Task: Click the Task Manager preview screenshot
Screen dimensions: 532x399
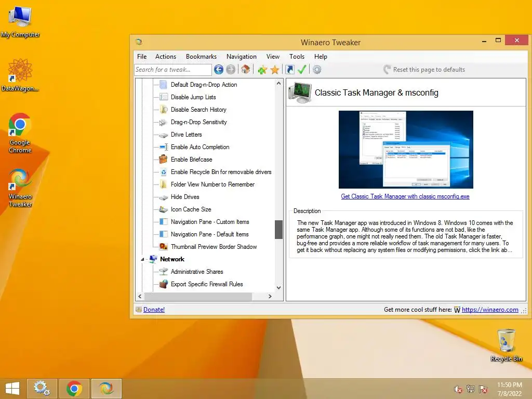Action: 406,150
